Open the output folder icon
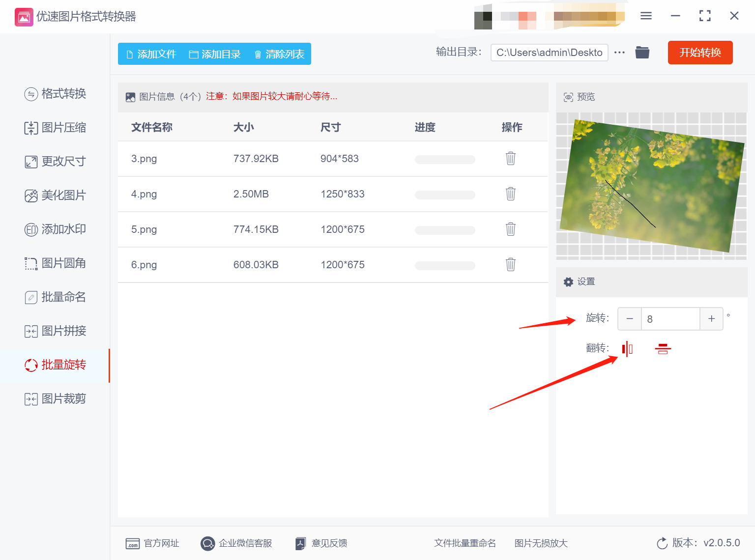 tap(642, 52)
